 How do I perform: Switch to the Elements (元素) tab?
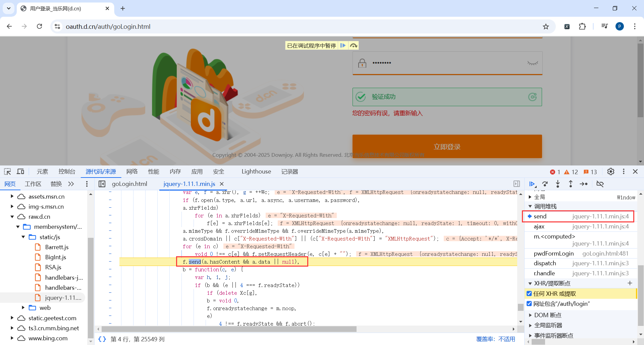pyautogui.click(x=42, y=171)
